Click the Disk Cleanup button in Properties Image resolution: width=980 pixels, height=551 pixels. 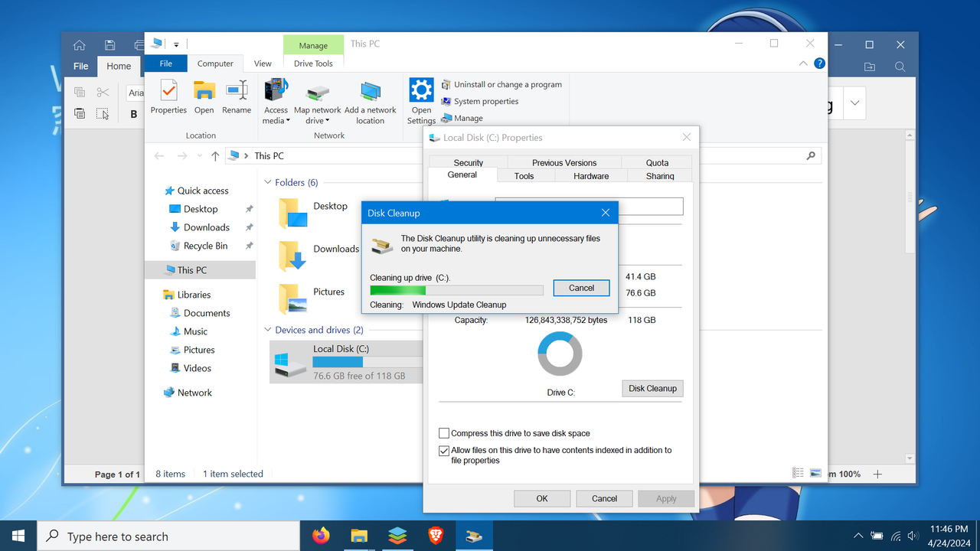pyautogui.click(x=652, y=388)
